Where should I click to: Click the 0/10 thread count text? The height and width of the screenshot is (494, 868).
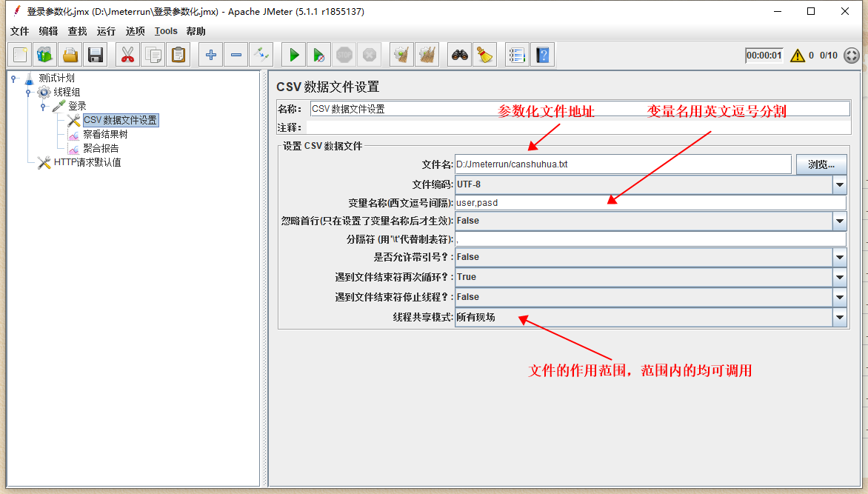828,56
